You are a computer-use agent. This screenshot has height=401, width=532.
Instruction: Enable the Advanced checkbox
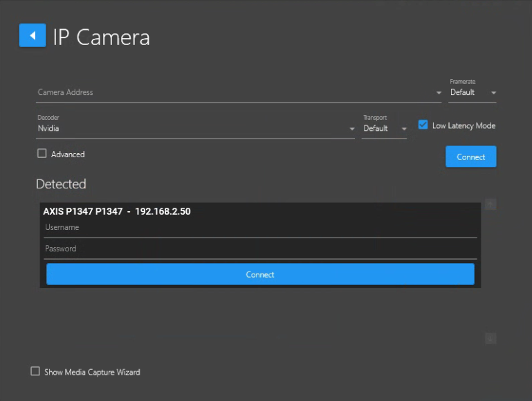pos(42,154)
